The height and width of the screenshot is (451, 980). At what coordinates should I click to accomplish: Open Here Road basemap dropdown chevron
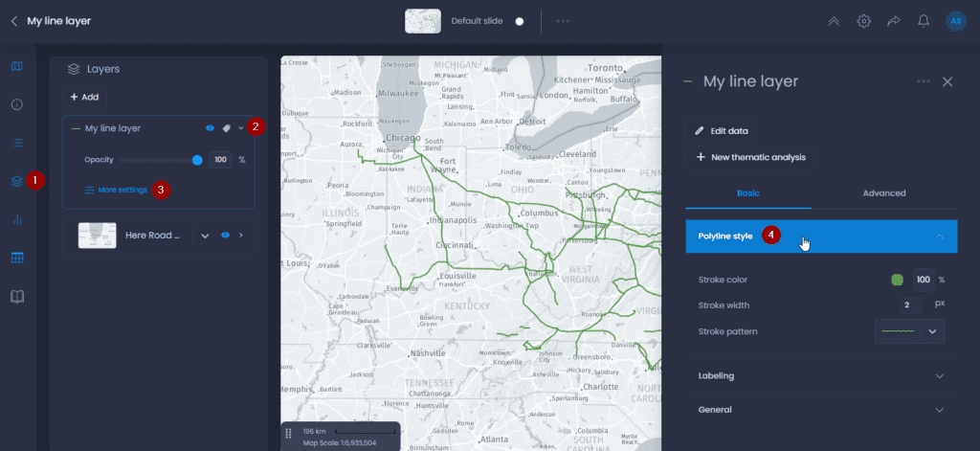205,236
